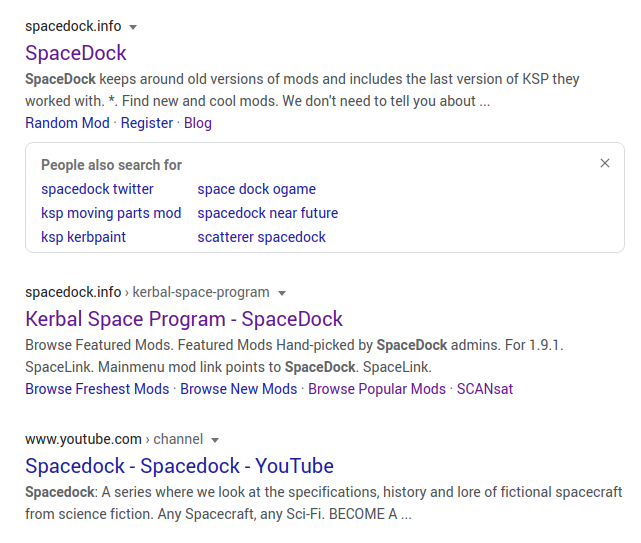Choose ksp kerbpaint related search

[83, 237]
